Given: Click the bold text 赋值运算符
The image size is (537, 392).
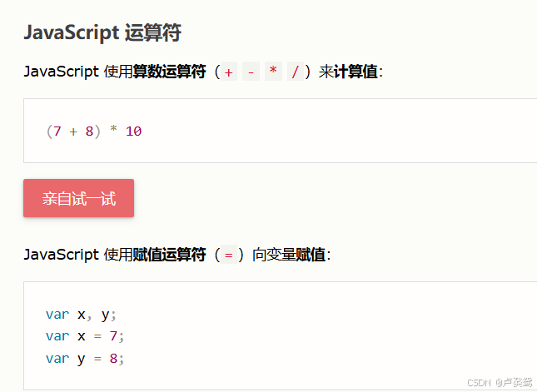Looking at the screenshot, I should point(170,255).
